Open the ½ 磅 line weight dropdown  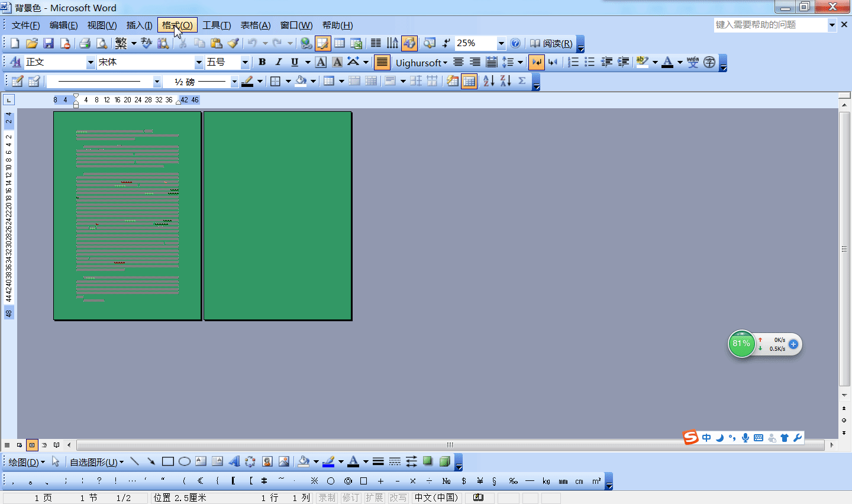[234, 82]
